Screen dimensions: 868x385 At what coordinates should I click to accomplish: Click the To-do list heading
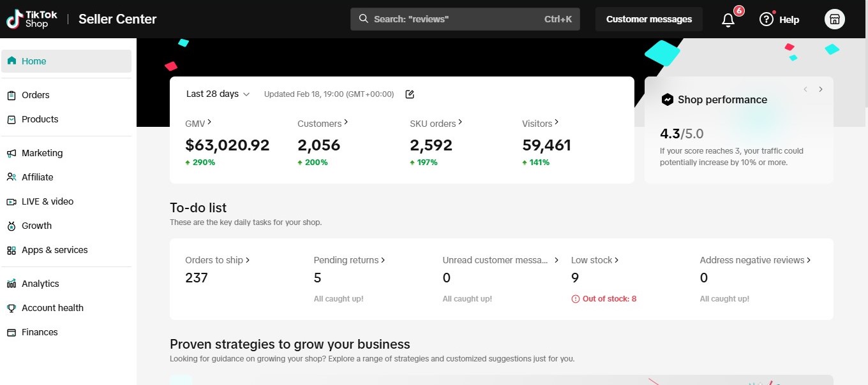[x=198, y=208]
